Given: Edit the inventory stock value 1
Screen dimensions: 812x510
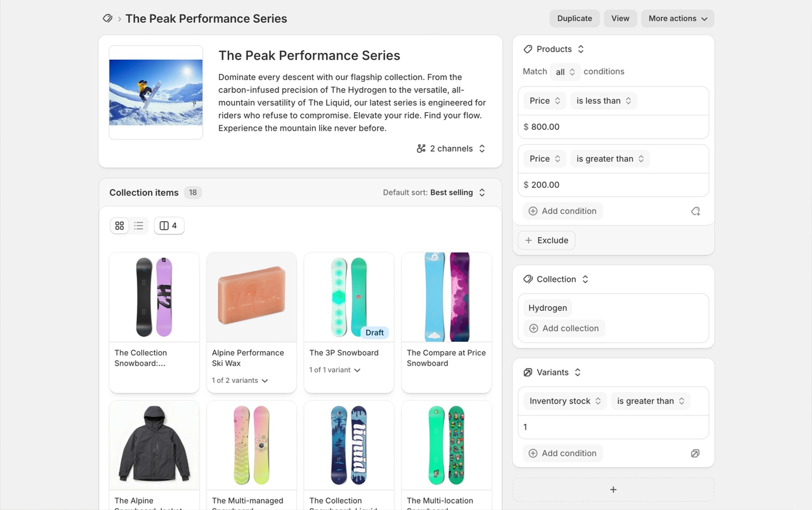Looking at the screenshot, I should click(613, 427).
